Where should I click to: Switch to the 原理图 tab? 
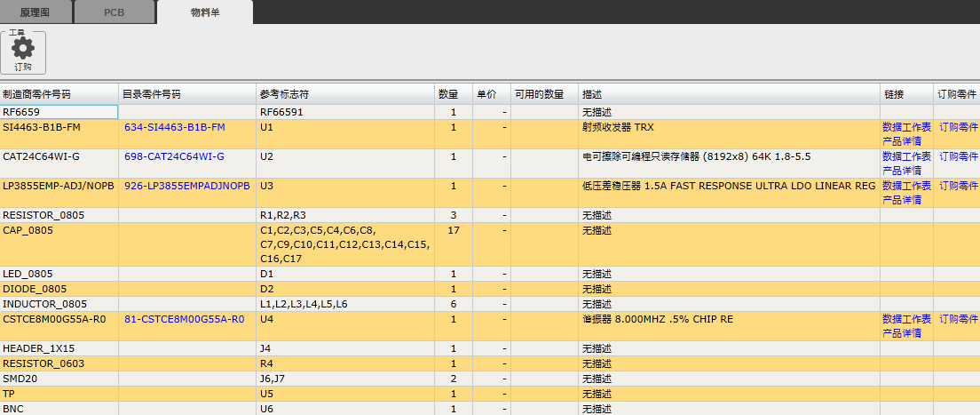pyautogui.click(x=37, y=12)
